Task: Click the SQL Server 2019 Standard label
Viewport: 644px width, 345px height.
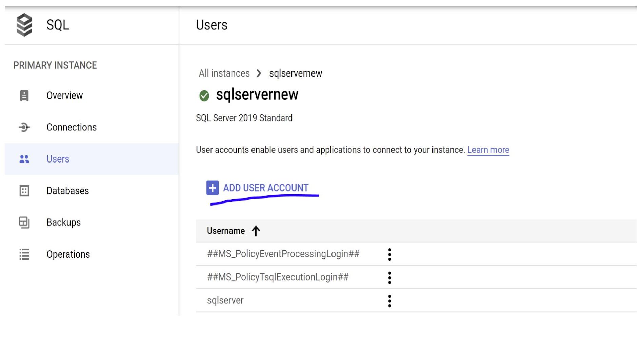Action: click(244, 118)
